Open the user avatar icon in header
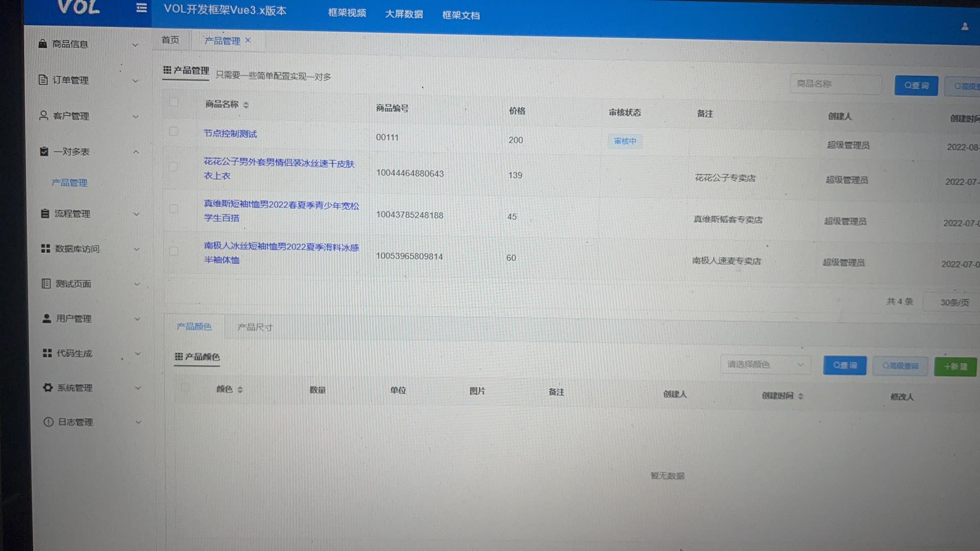The width and height of the screenshot is (980, 551). click(x=965, y=27)
